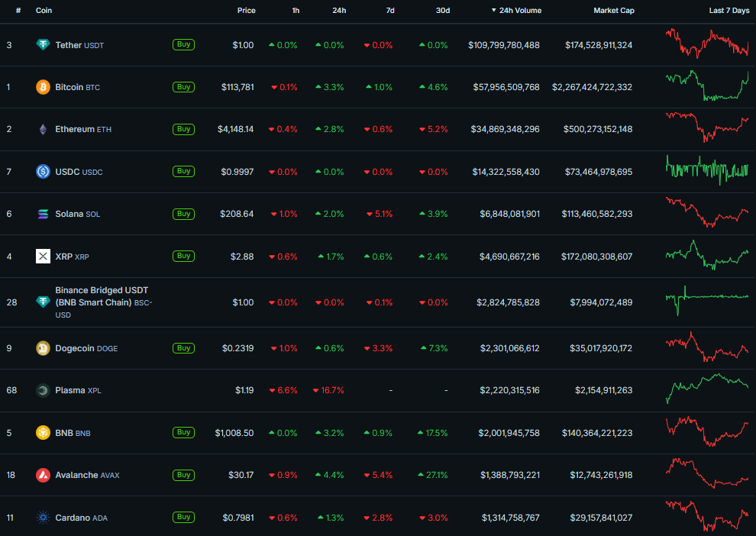756x536 pixels.
Task: Sort table by Coin column header
Action: [x=44, y=11]
